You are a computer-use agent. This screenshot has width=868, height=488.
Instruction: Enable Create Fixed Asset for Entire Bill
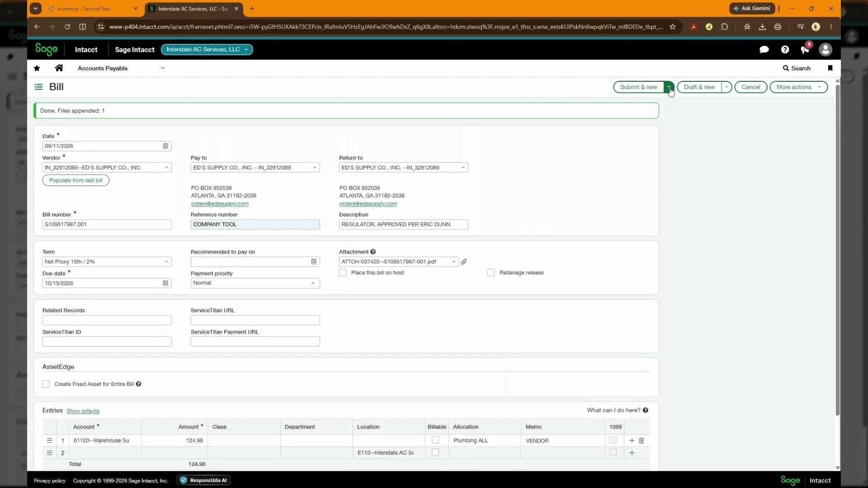tap(46, 384)
